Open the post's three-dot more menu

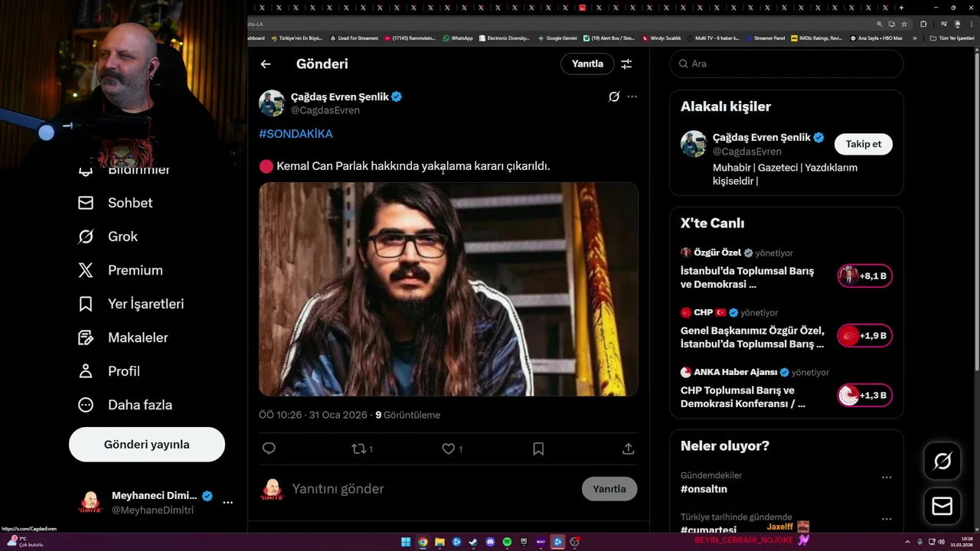(632, 96)
